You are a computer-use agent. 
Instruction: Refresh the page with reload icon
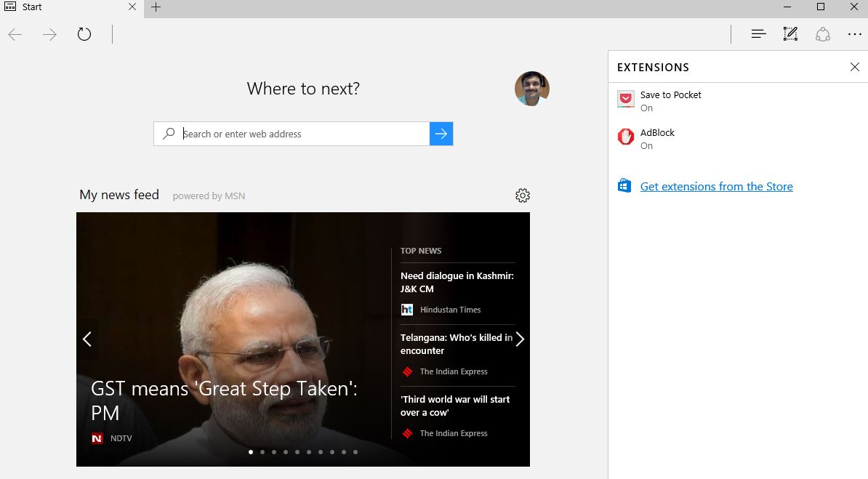(x=84, y=34)
